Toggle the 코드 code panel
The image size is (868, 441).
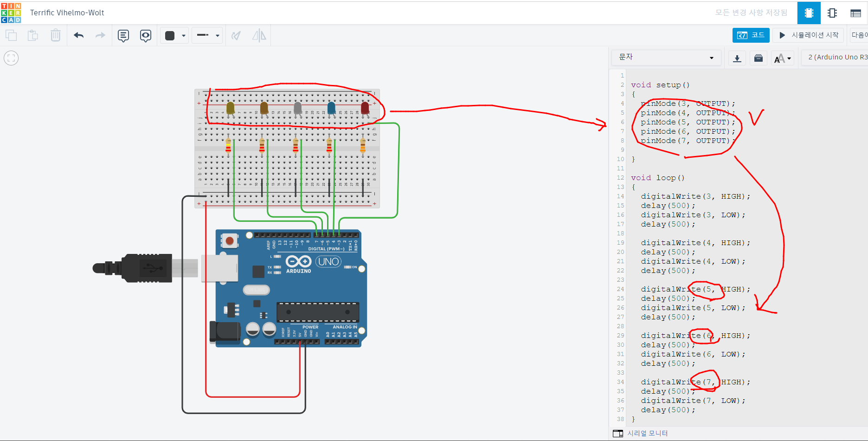point(751,35)
